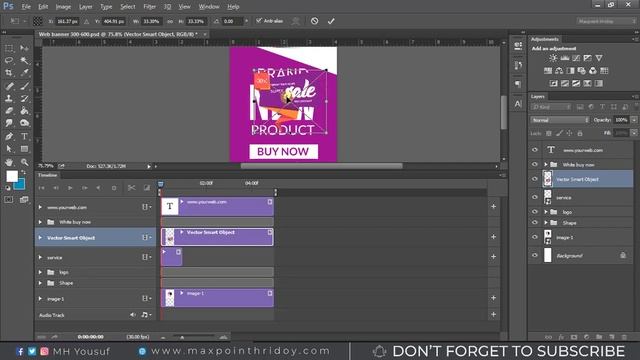The width and height of the screenshot is (640, 360).
Task: Add media to Vector Smart Object track
Action: click(493, 237)
